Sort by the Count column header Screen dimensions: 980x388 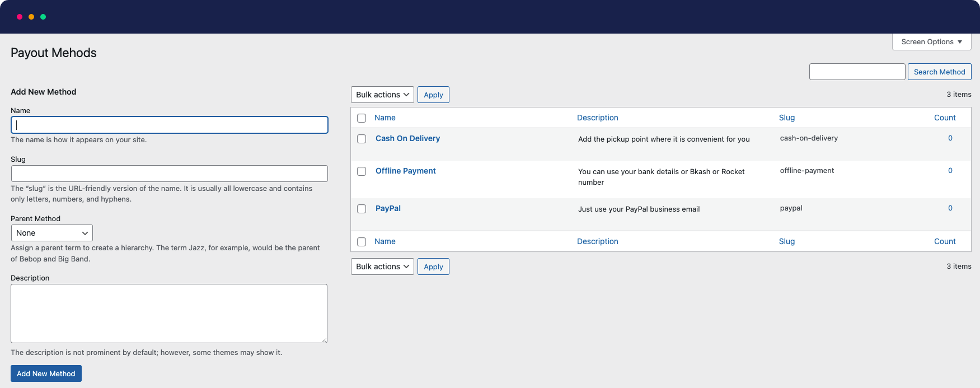point(945,118)
